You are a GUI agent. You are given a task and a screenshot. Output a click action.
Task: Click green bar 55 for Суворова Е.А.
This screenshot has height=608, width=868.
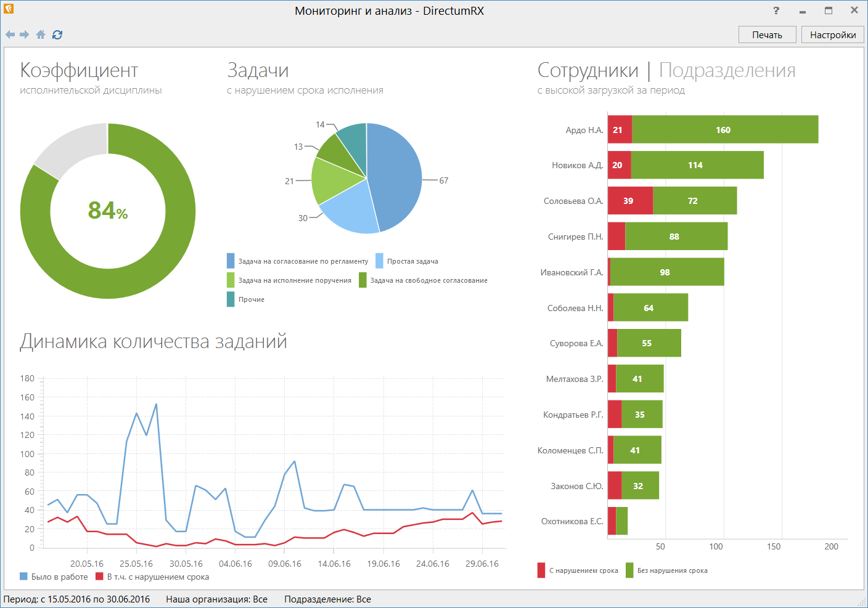649,343
